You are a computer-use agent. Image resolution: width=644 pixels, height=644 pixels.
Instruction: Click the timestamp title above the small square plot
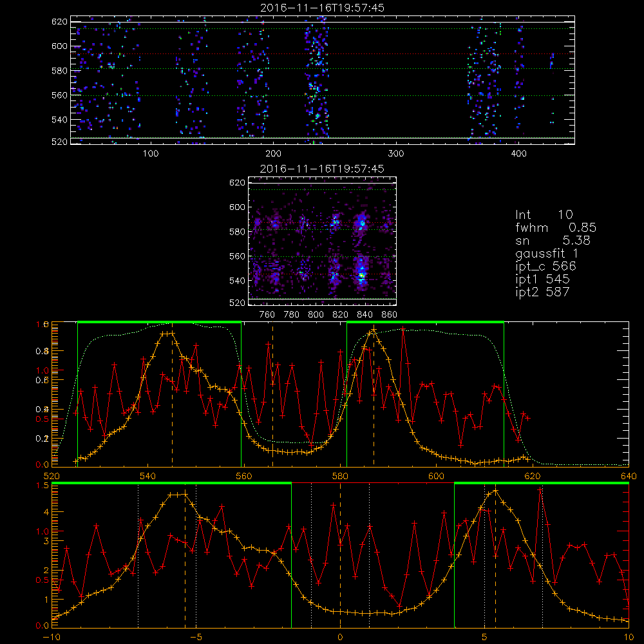coord(323,169)
